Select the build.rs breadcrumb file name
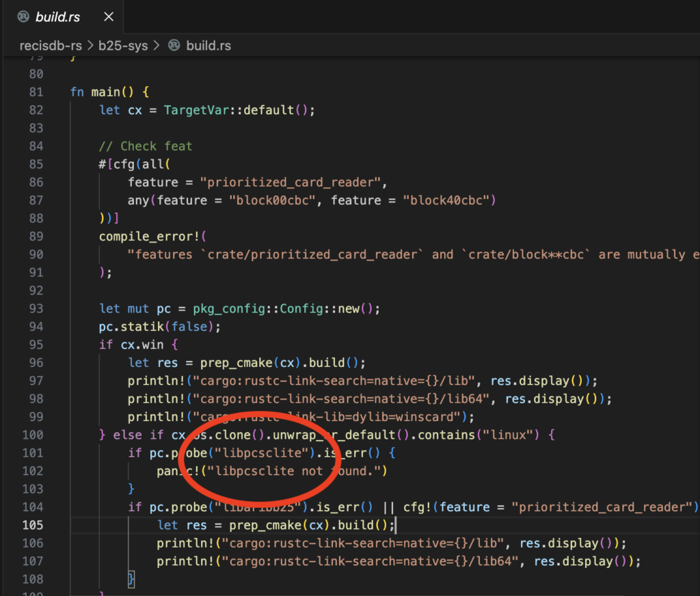 (x=209, y=45)
